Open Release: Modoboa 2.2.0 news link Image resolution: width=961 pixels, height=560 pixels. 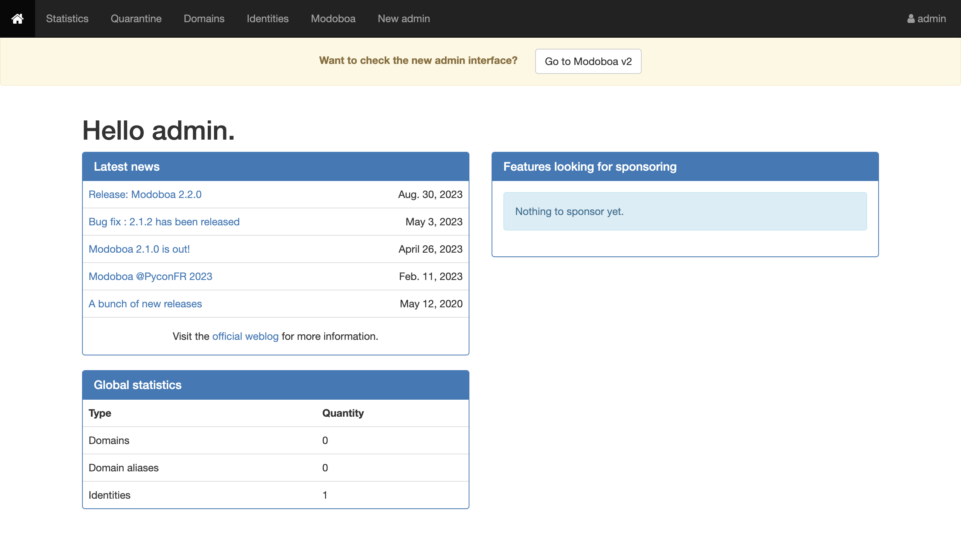coord(145,194)
